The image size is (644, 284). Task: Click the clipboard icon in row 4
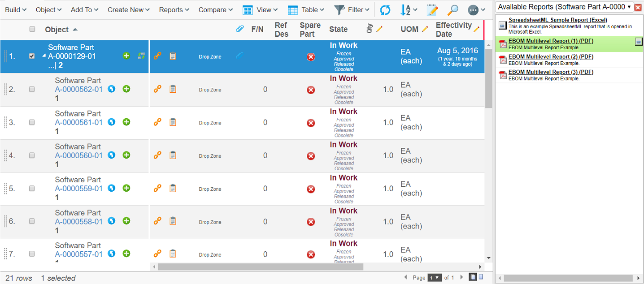(173, 155)
